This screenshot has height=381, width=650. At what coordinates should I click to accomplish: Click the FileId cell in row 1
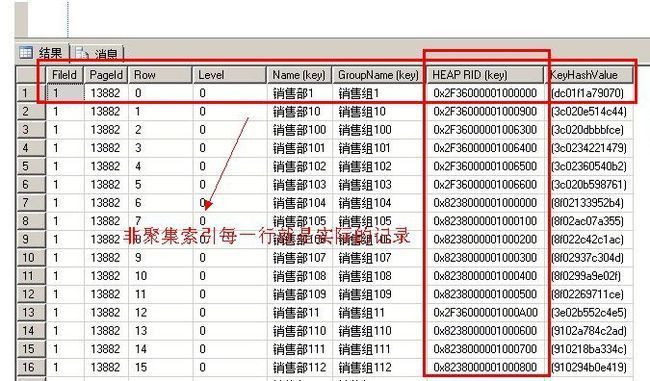(65, 93)
